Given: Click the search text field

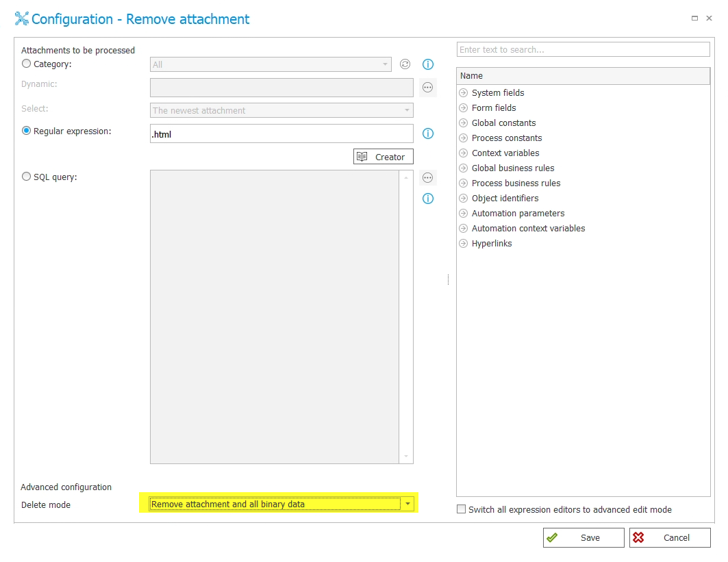Looking at the screenshot, I should (583, 50).
